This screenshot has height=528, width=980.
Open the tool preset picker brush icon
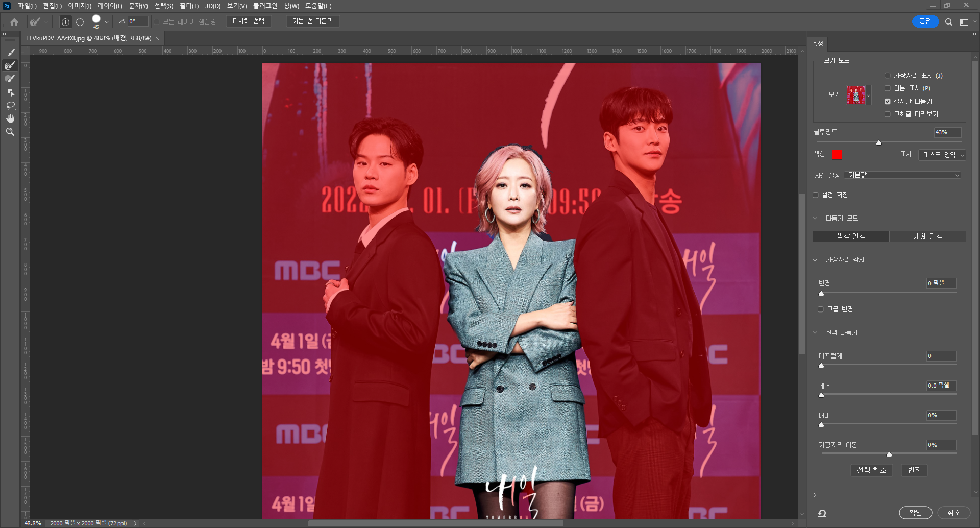tap(35, 22)
